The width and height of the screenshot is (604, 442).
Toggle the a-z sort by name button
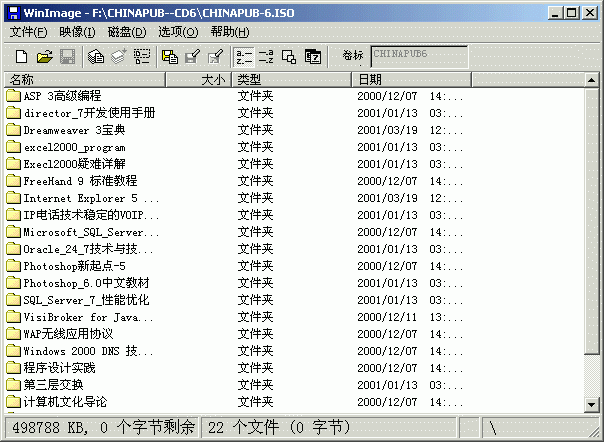(x=244, y=57)
